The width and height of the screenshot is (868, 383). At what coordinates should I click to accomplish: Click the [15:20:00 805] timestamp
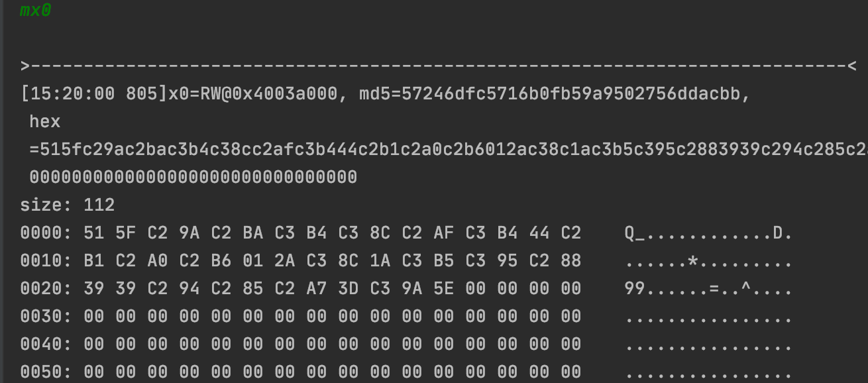point(89,94)
